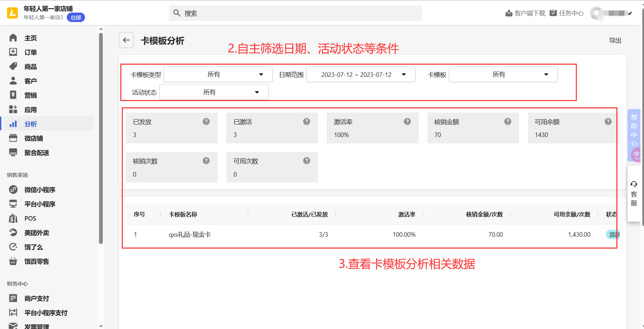The width and height of the screenshot is (644, 329).
Task: Click the help icon on 已激活 card
Action: 307,121
